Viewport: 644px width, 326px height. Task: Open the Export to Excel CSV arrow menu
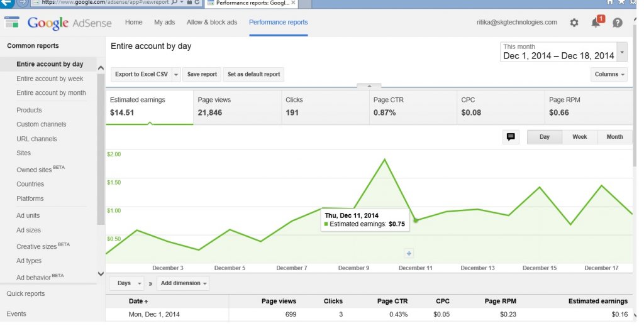176,75
